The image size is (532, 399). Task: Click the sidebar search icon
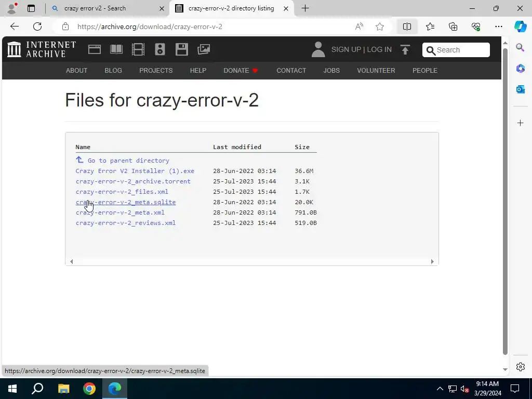pos(520,47)
